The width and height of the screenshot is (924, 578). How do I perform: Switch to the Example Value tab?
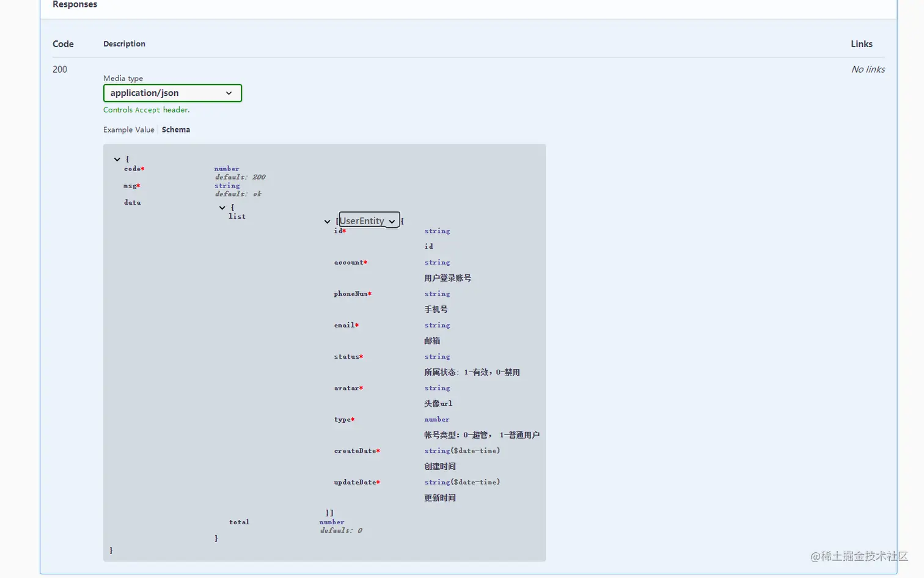pyautogui.click(x=128, y=130)
